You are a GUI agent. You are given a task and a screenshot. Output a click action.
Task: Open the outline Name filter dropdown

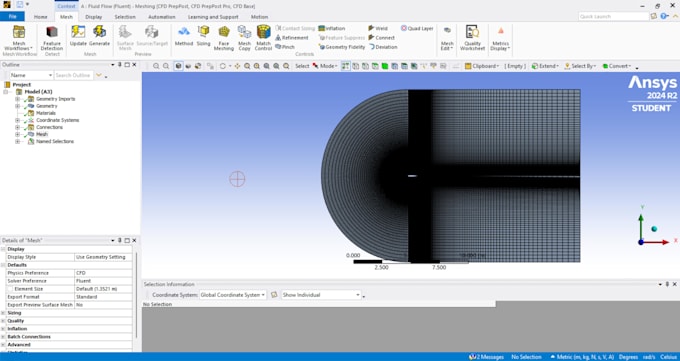(x=31, y=75)
